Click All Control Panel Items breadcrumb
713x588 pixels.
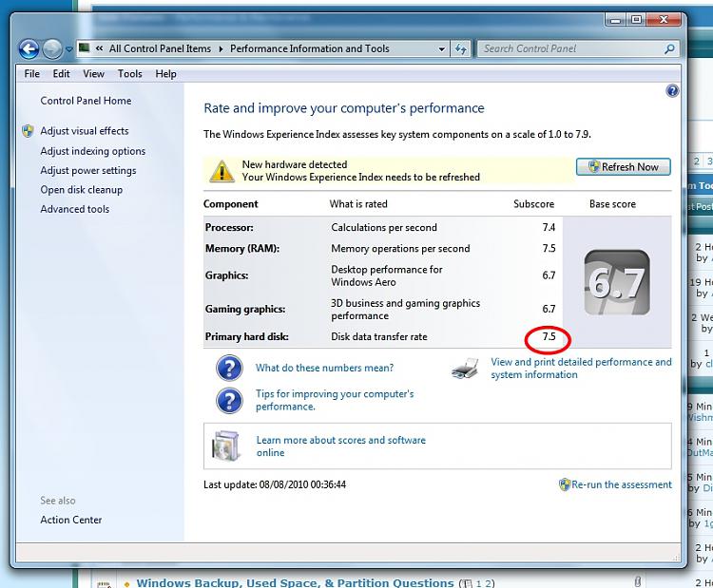(160, 48)
